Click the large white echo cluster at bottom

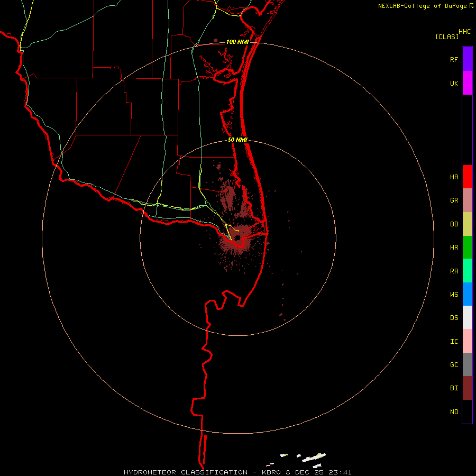click(x=314, y=457)
